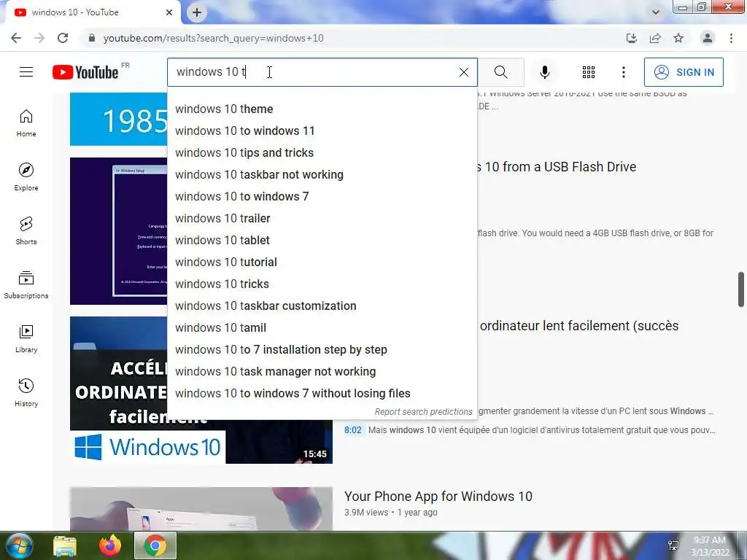
Task: Select suggestion windows 10 tips and tricks
Action: coord(322,153)
